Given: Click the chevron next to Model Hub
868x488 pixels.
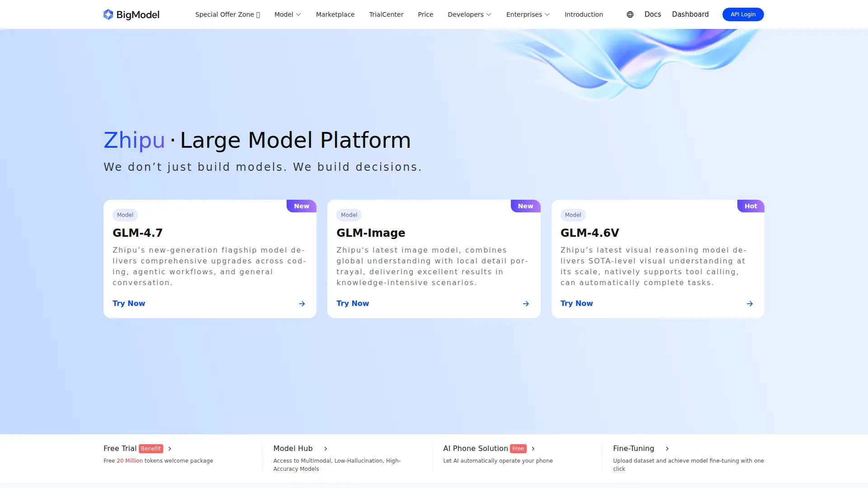Looking at the screenshot, I should (325, 449).
